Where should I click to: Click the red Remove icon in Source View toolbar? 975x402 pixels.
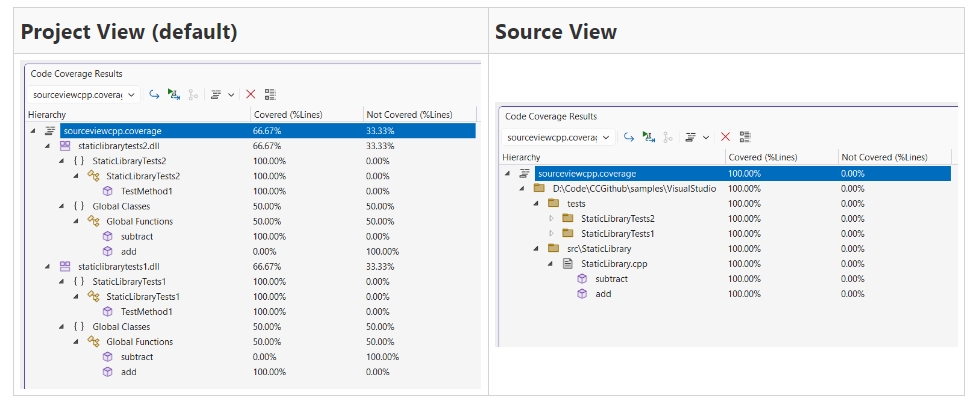(726, 136)
